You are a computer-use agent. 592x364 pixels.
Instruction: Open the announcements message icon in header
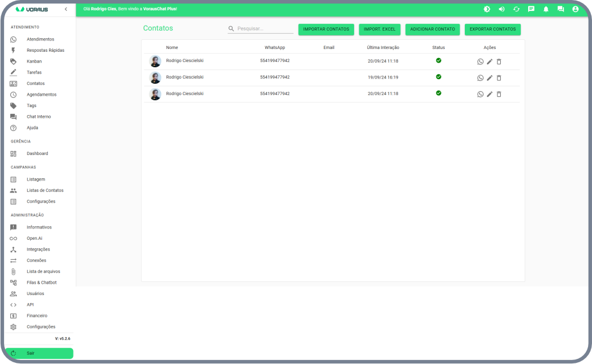(x=531, y=9)
